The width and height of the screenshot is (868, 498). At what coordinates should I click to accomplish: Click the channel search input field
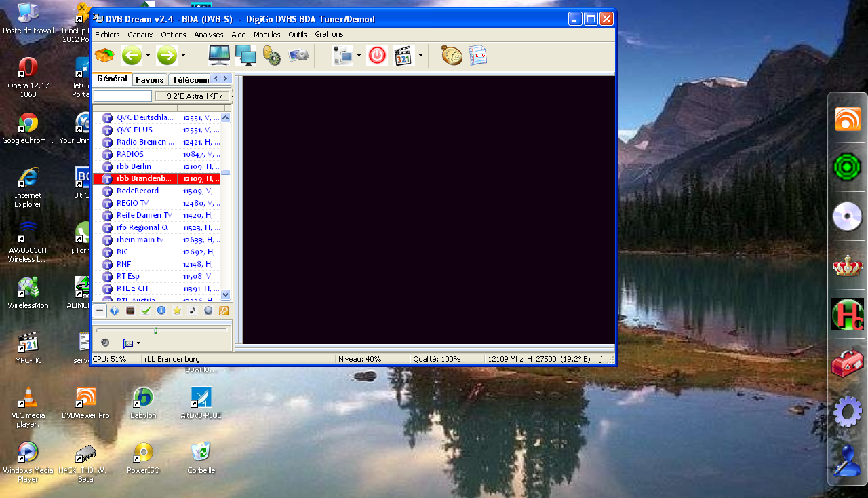pyautogui.click(x=122, y=96)
